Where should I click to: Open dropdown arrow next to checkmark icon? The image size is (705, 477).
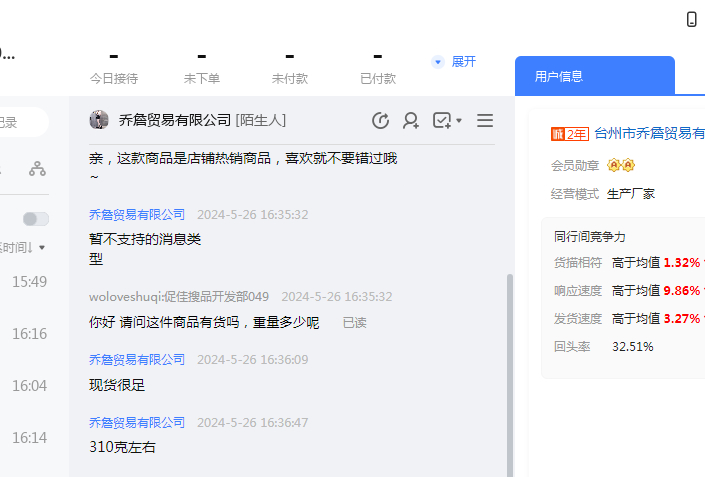pos(459,121)
